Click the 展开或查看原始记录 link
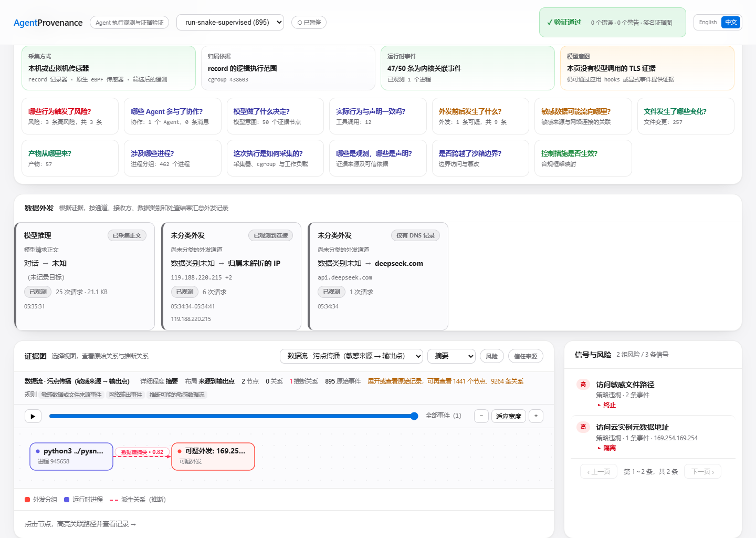The height and width of the screenshot is (538, 756). click(445, 381)
